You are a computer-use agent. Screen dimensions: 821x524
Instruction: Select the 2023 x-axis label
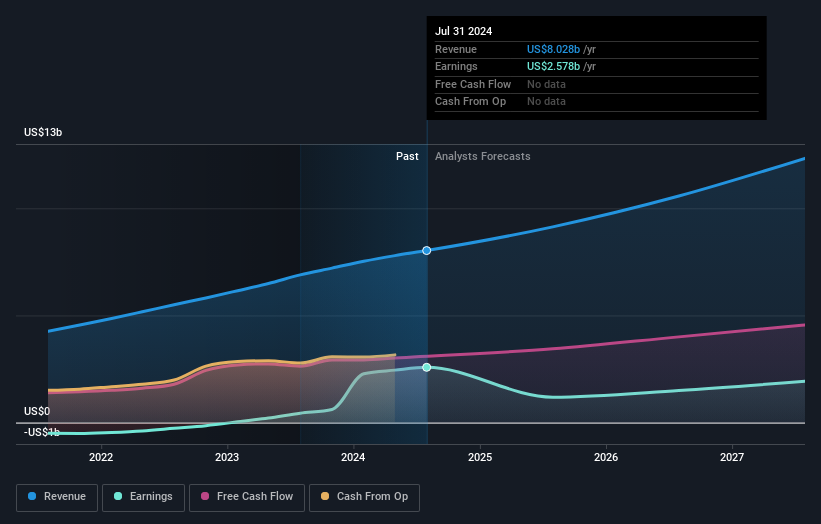tap(227, 458)
